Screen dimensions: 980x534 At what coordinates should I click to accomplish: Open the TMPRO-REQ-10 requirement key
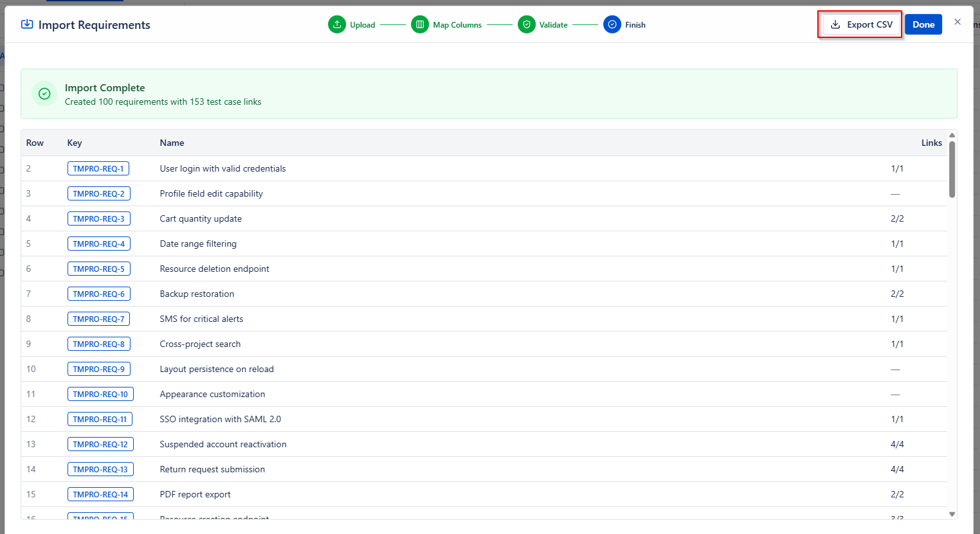(100, 394)
